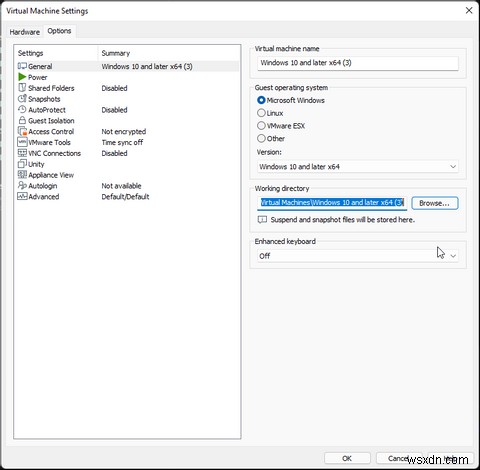The height and width of the screenshot is (470, 480).
Task: Click the Guest Isolation lock icon
Action: (22, 120)
